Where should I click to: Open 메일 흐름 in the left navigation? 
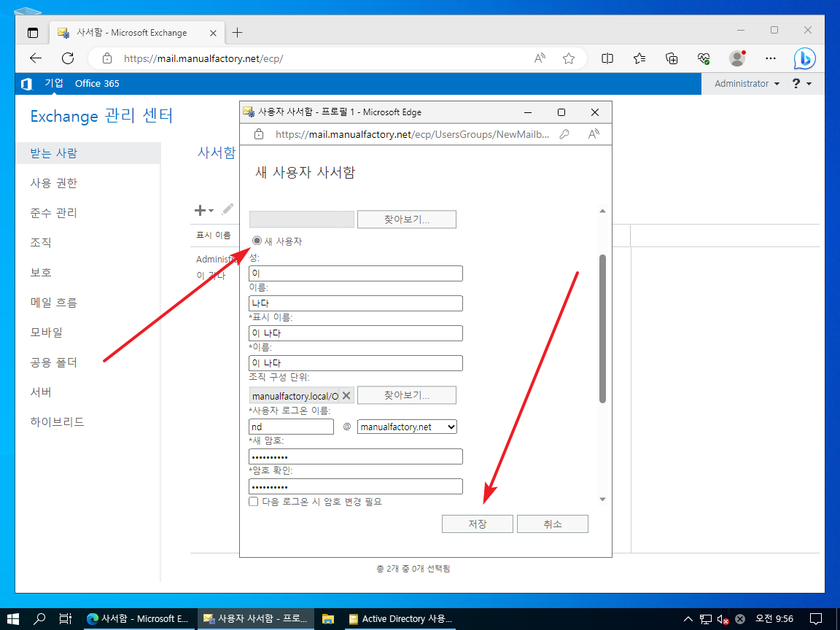(x=53, y=302)
